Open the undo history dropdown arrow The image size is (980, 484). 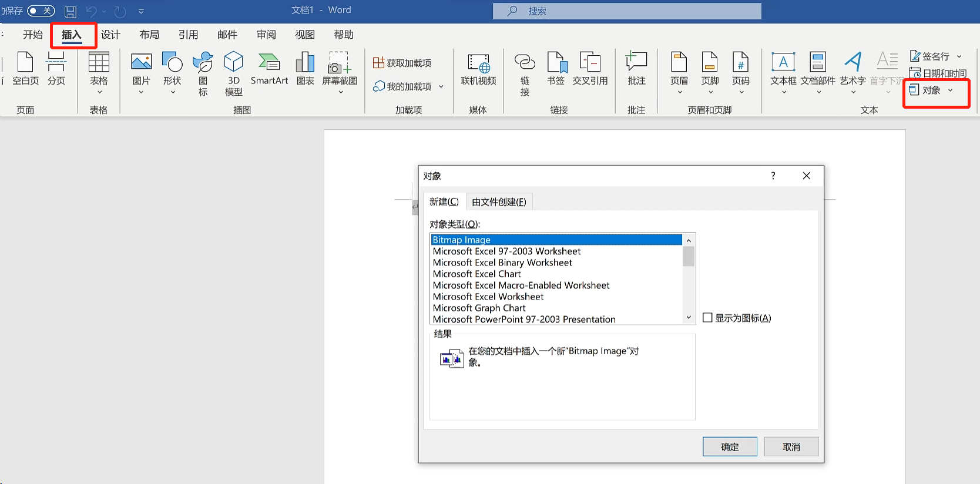coord(104,11)
